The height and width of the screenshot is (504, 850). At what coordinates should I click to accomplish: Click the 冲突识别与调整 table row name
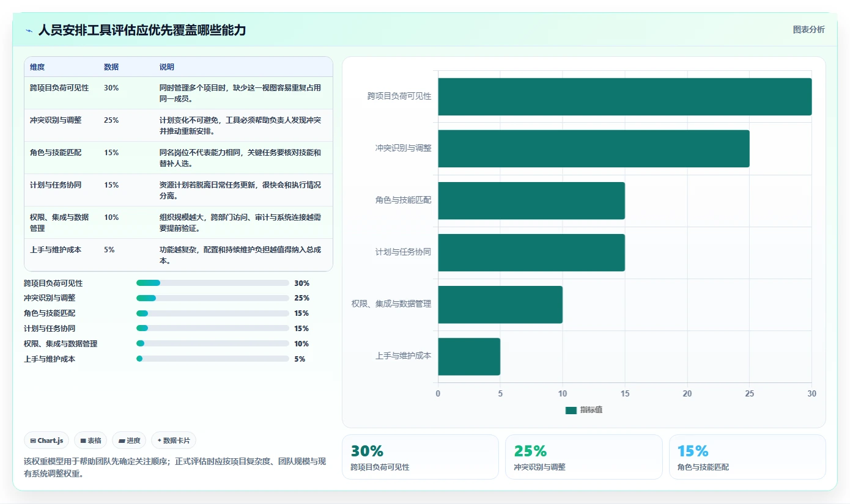pyautogui.click(x=56, y=120)
